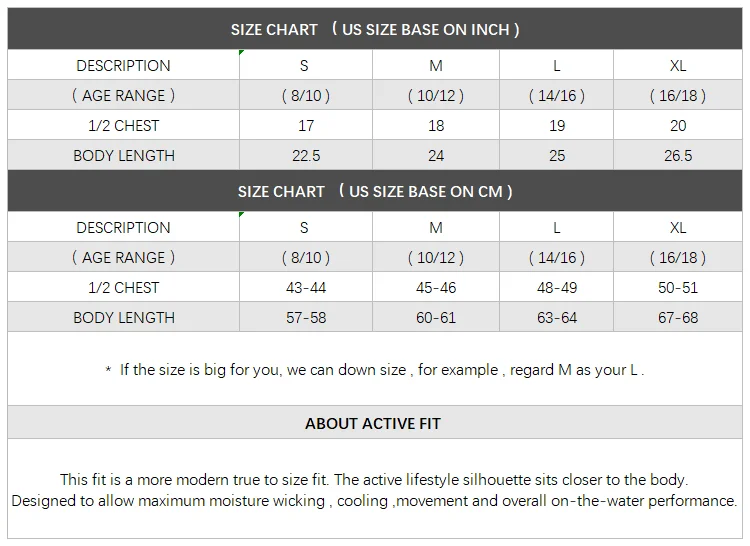Screen dimensions: 750x546
Task: Select the 1/2 chest value 20
Action: tap(678, 126)
